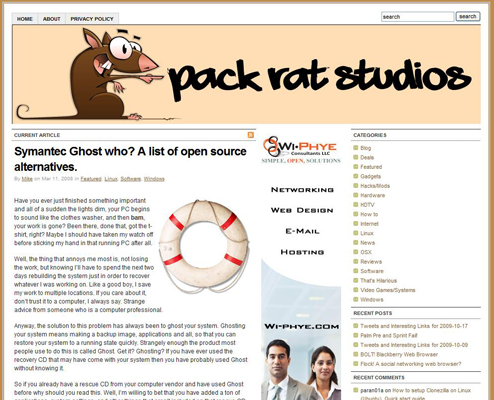Open the Hardware category

click(373, 195)
